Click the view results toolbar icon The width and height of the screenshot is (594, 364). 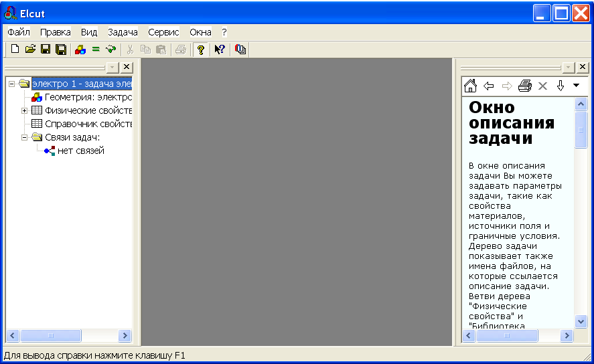(x=111, y=50)
